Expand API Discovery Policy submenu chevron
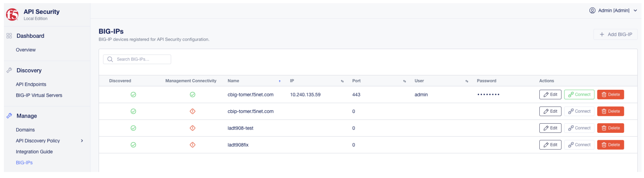This screenshot has width=644, height=178. (x=82, y=141)
